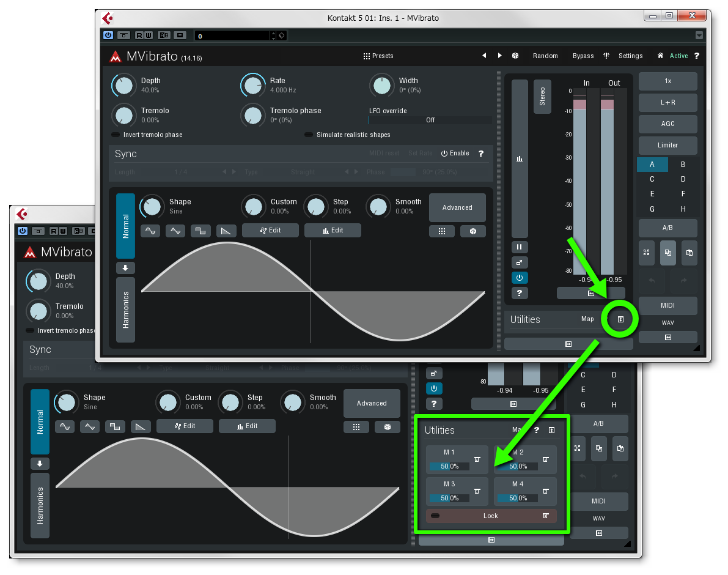The width and height of the screenshot is (728, 575).
Task: Click the A/B compare button in front window
Action: (x=667, y=228)
